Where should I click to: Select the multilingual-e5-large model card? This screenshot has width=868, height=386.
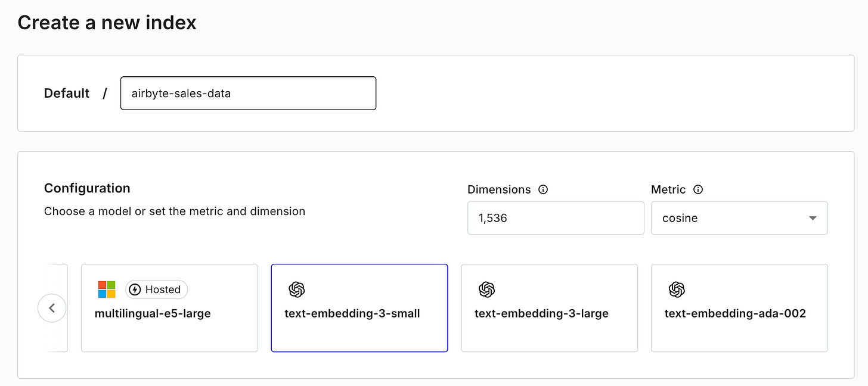(x=169, y=308)
